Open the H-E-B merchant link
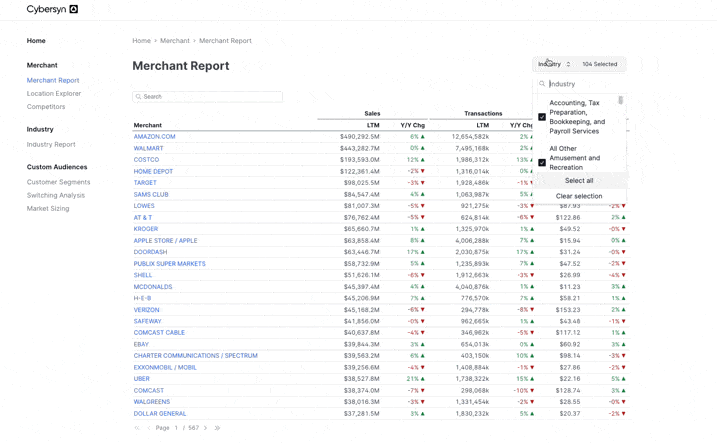Image resolution: width=717 pixels, height=443 pixels. [142, 298]
